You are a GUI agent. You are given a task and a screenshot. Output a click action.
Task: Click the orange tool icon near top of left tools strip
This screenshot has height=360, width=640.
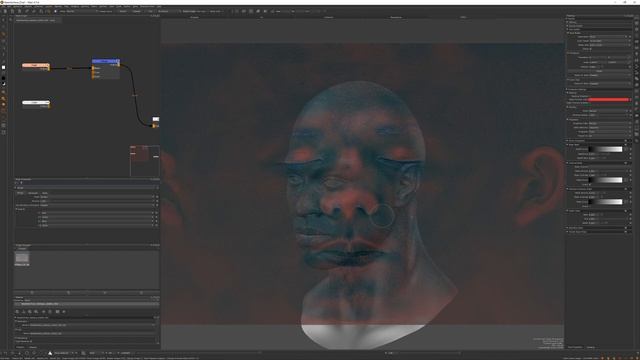(4, 34)
